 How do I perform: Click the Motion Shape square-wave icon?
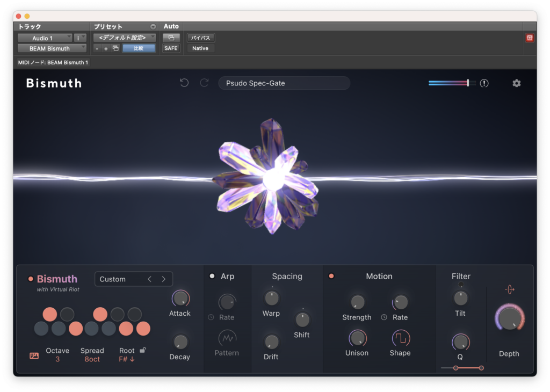pos(400,338)
